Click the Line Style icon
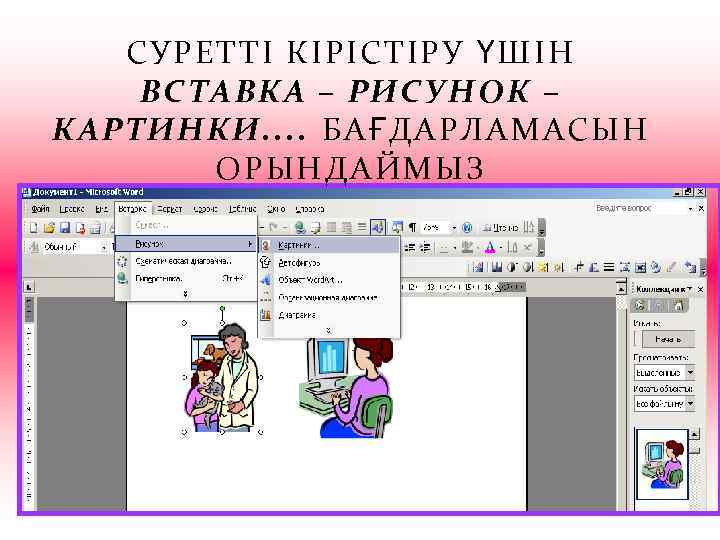Screen dimensions: 720x540 pos(609,267)
